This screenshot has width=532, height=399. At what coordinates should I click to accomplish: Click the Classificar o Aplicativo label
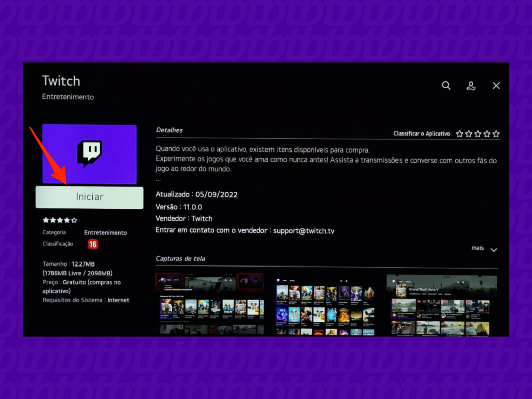tap(422, 134)
